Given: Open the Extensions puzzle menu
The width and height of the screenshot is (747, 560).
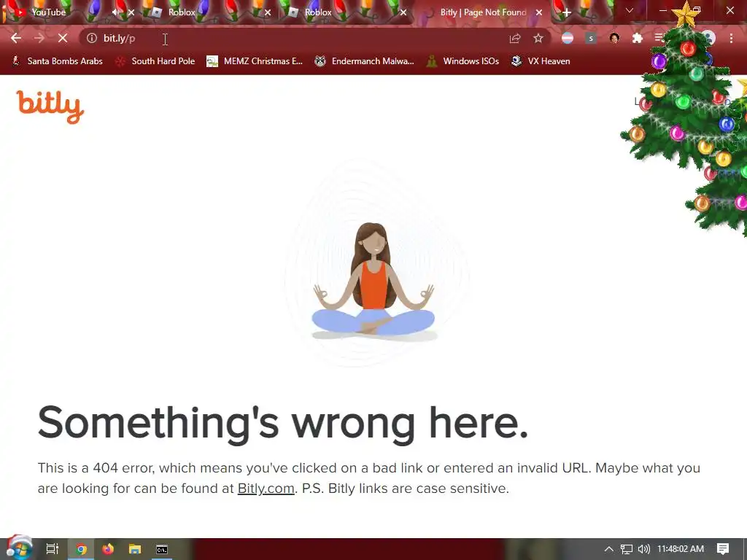Looking at the screenshot, I should (x=638, y=38).
